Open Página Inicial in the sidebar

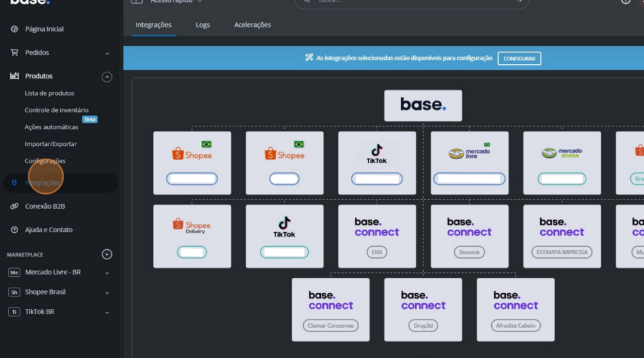(44, 29)
